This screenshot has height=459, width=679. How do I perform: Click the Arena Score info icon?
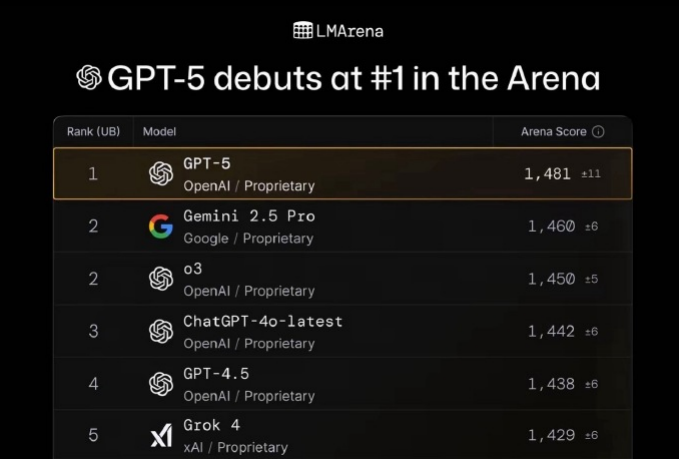click(x=598, y=132)
